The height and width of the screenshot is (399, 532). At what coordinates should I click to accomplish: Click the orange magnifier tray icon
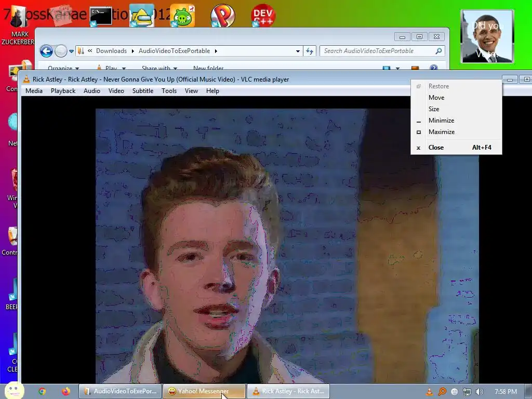pos(442,392)
